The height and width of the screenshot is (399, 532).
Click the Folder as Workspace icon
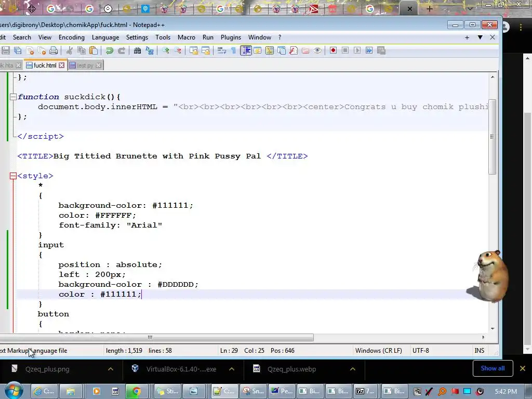click(305, 50)
